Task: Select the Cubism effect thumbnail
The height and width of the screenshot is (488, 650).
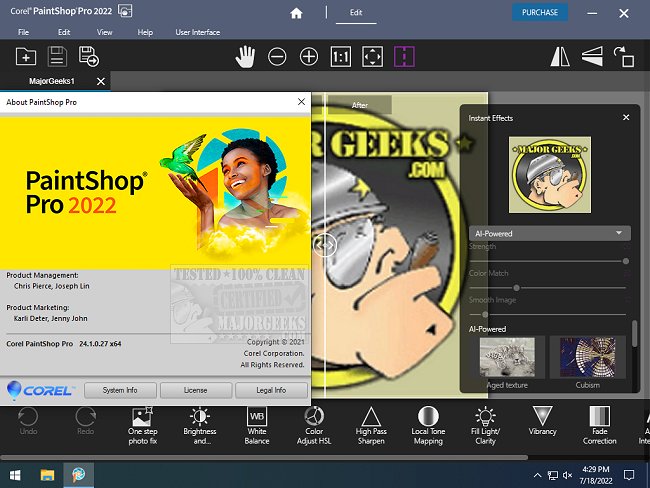Action: [588, 360]
